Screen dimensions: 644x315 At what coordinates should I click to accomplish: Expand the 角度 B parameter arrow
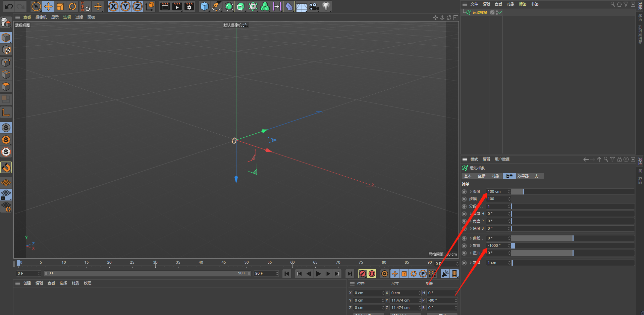tap(471, 229)
